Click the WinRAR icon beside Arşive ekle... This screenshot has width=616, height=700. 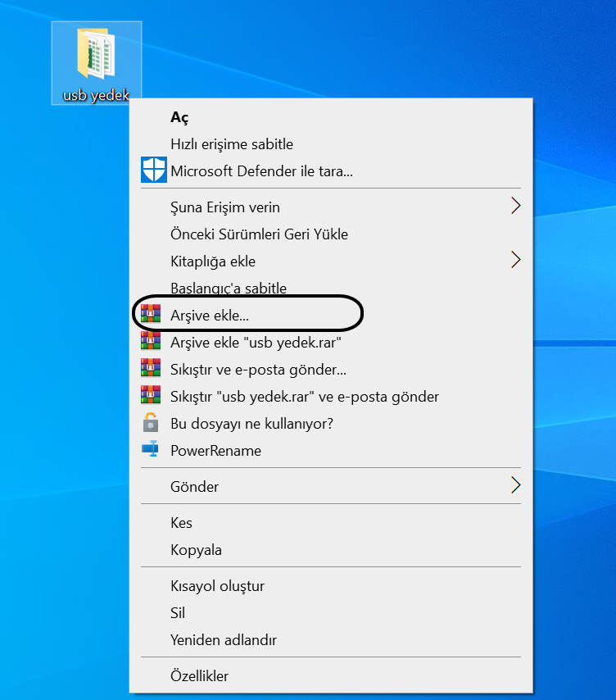(x=150, y=315)
